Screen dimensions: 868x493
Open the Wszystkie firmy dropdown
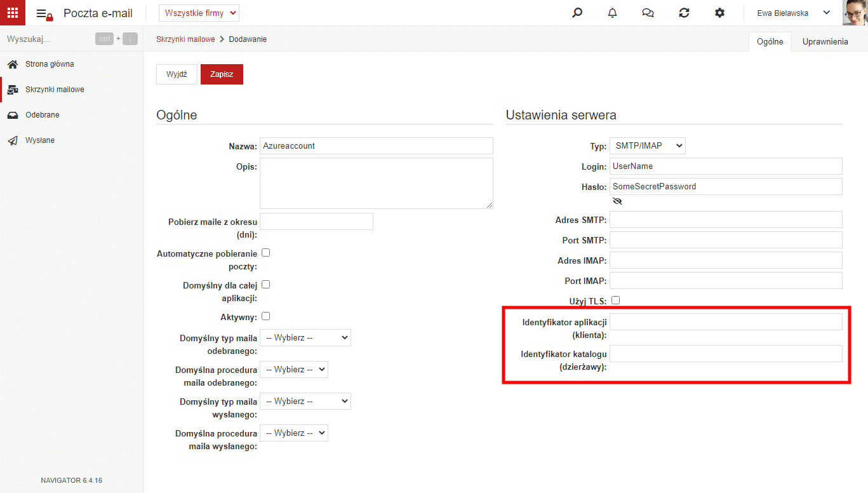(x=199, y=13)
